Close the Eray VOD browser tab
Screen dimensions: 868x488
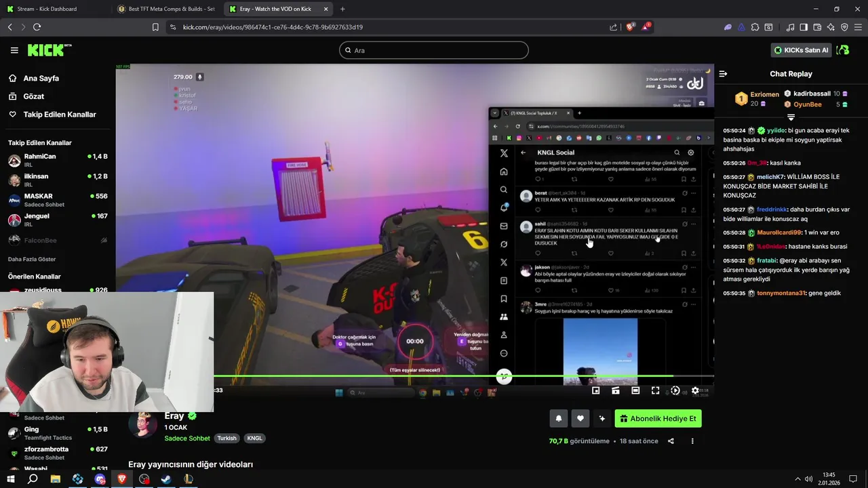pyautogui.click(x=326, y=9)
